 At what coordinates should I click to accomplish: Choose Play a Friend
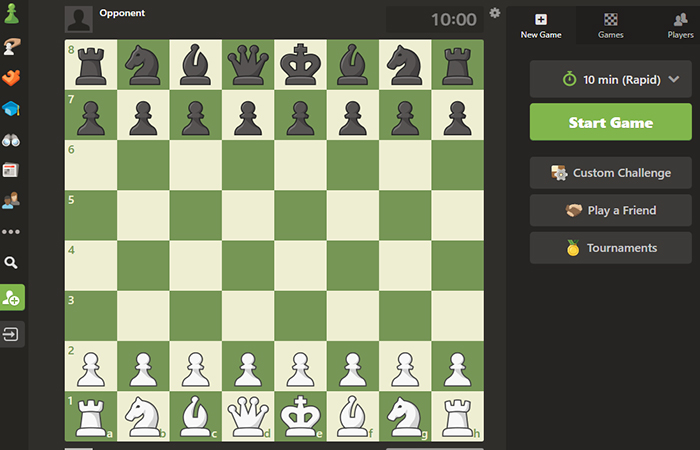[x=611, y=210]
